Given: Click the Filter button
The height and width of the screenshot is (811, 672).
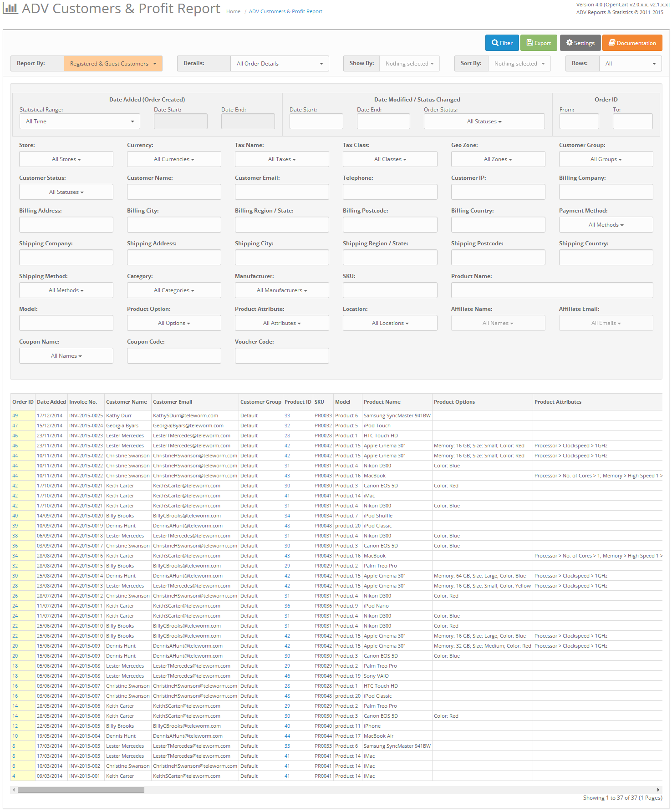Looking at the screenshot, I should click(x=502, y=43).
